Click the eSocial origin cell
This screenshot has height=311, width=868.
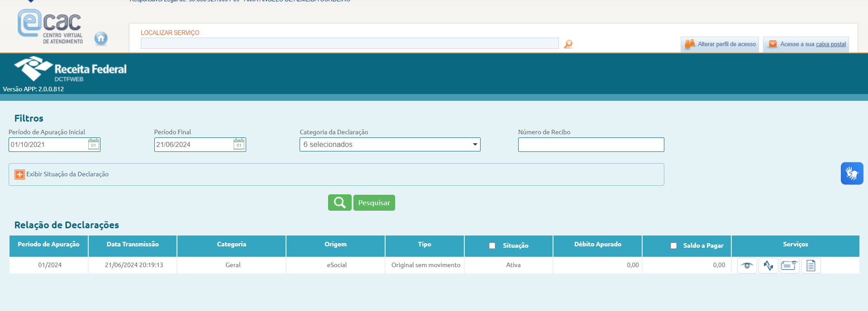click(337, 265)
